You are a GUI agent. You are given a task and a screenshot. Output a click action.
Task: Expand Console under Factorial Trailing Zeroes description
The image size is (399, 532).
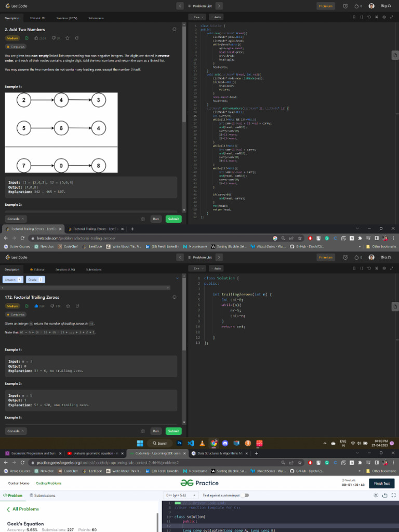coord(16,431)
